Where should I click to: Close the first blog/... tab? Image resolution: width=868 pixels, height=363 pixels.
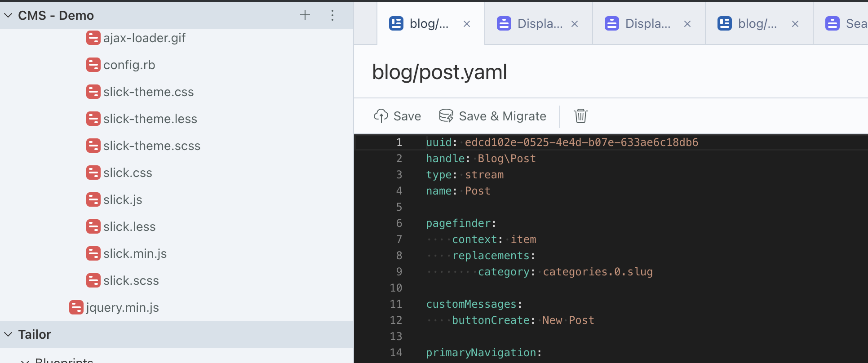(467, 24)
